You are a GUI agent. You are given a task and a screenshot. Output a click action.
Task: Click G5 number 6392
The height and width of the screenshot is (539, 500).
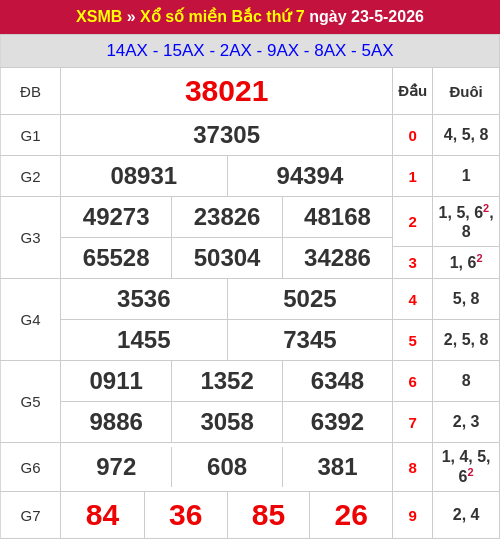(x=337, y=422)
